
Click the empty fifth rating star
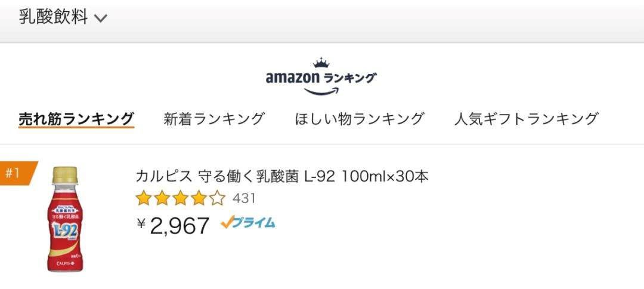217,198
